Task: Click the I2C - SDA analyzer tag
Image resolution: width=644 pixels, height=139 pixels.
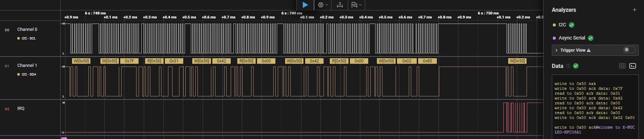Action: click(27, 75)
